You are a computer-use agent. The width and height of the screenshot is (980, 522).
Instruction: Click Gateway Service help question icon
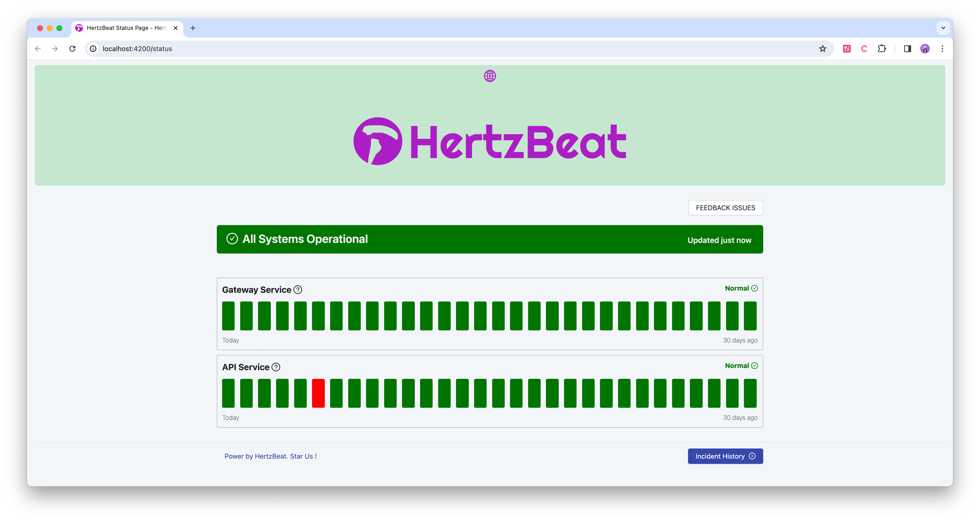(x=298, y=290)
